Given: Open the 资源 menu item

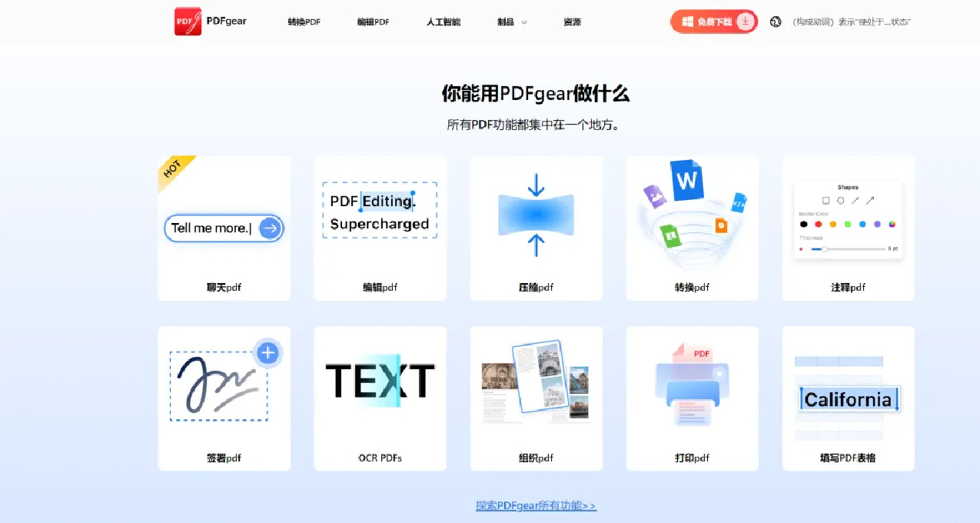Looking at the screenshot, I should point(572,22).
